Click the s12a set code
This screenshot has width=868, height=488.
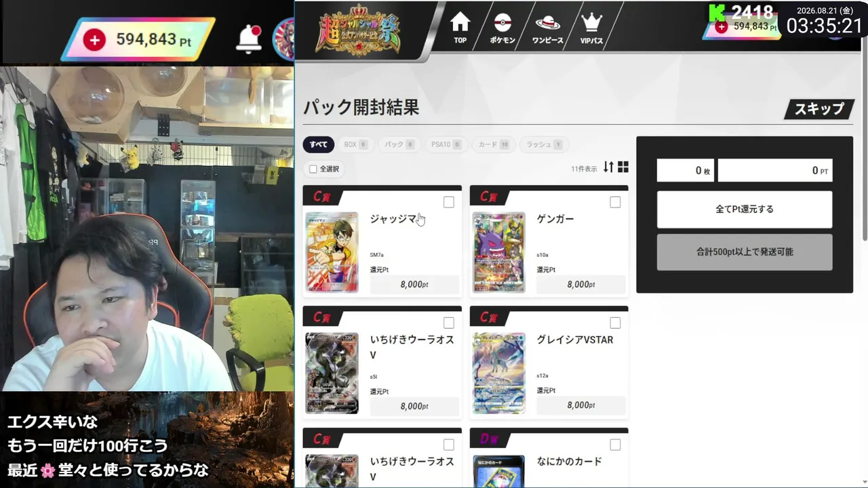542,375
